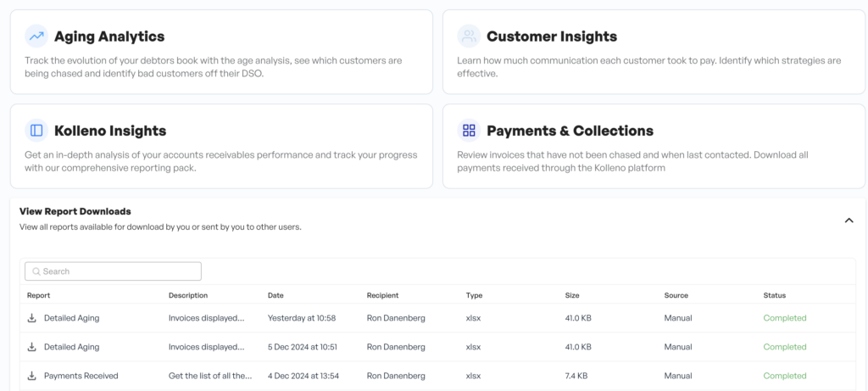This screenshot has height=391, width=868.
Task: Click the Recipient column header
Action: point(382,295)
